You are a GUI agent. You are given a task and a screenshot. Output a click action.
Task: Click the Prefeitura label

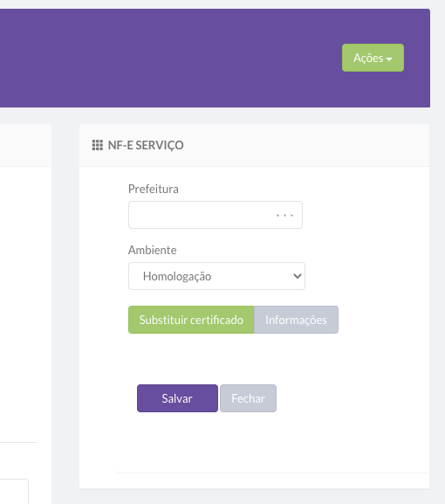(154, 189)
